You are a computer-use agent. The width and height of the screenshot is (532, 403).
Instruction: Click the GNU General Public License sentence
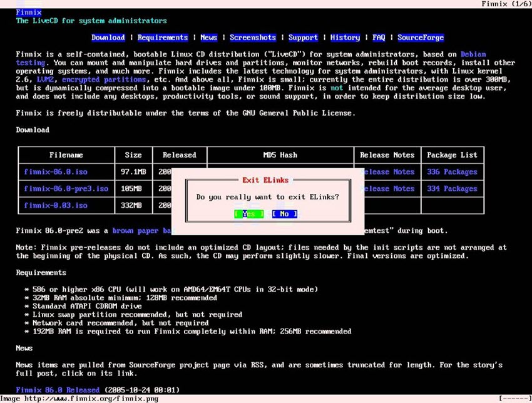coord(186,113)
